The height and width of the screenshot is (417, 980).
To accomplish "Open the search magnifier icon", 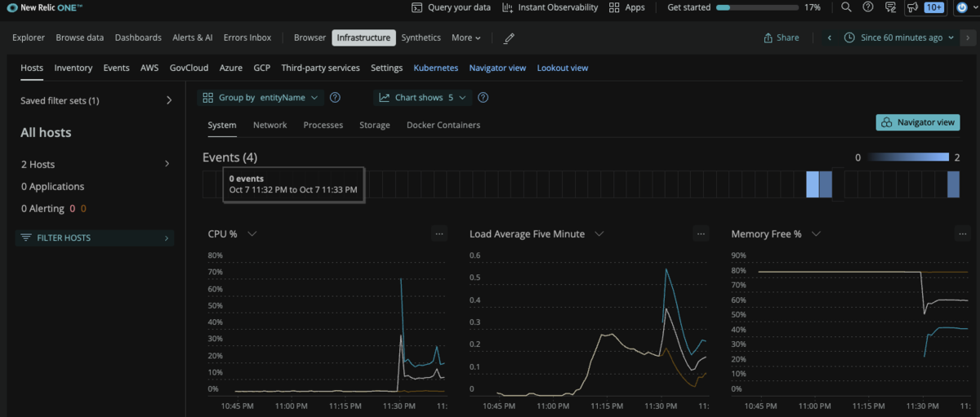I will coord(846,7).
